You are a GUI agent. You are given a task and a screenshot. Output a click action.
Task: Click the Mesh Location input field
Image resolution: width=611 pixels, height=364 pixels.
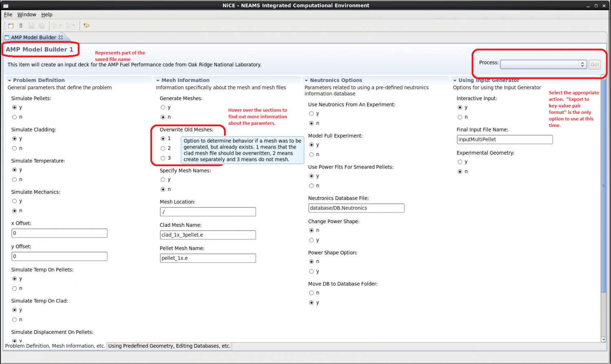pyautogui.click(x=208, y=212)
